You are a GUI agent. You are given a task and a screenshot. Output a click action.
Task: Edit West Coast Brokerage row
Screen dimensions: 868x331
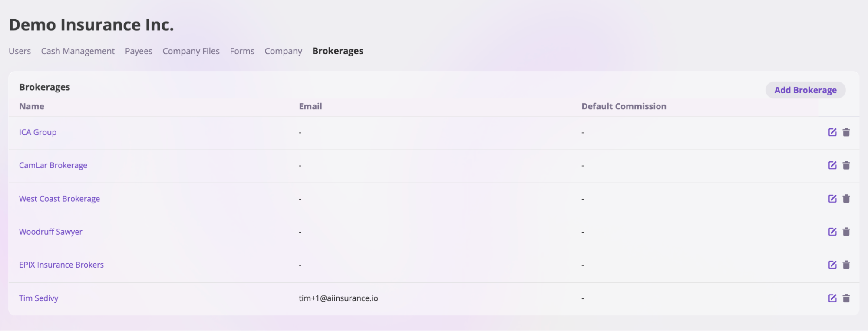pyautogui.click(x=832, y=199)
